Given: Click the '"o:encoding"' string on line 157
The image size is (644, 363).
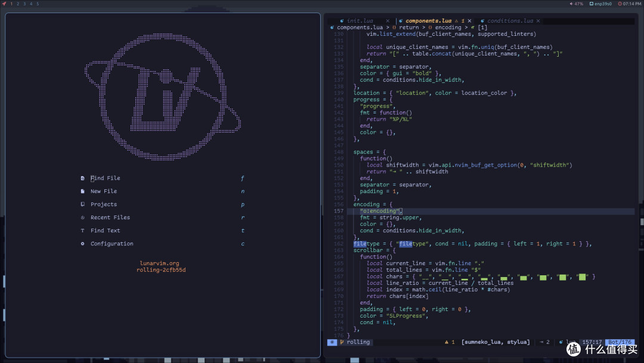Looking at the screenshot, I should pos(379,211).
